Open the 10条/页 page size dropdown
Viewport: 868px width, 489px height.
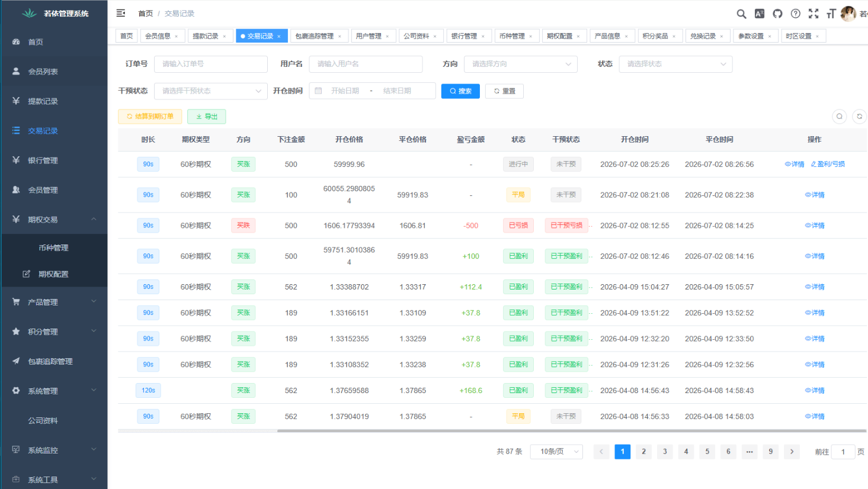tap(556, 452)
